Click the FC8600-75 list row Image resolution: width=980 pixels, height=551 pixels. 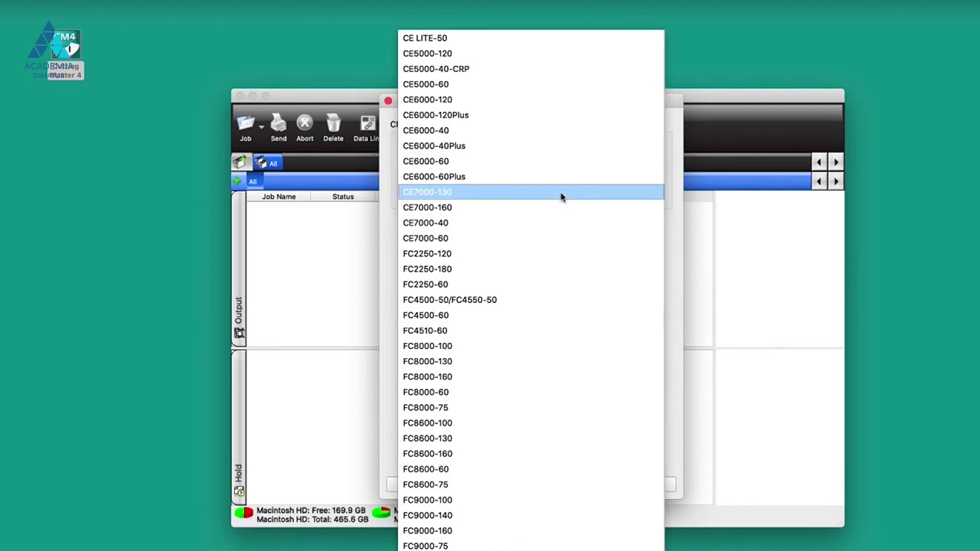[531, 484]
